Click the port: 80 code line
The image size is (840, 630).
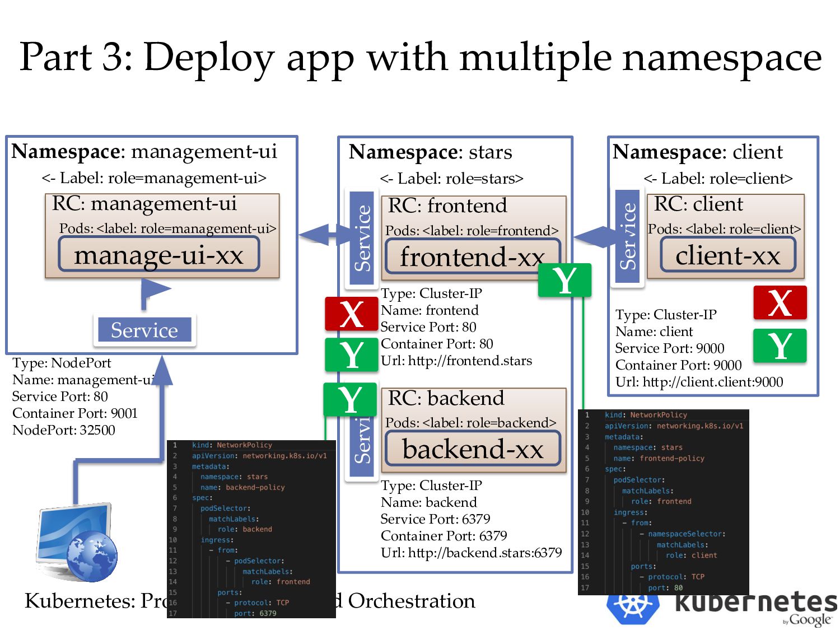click(x=665, y=587)
